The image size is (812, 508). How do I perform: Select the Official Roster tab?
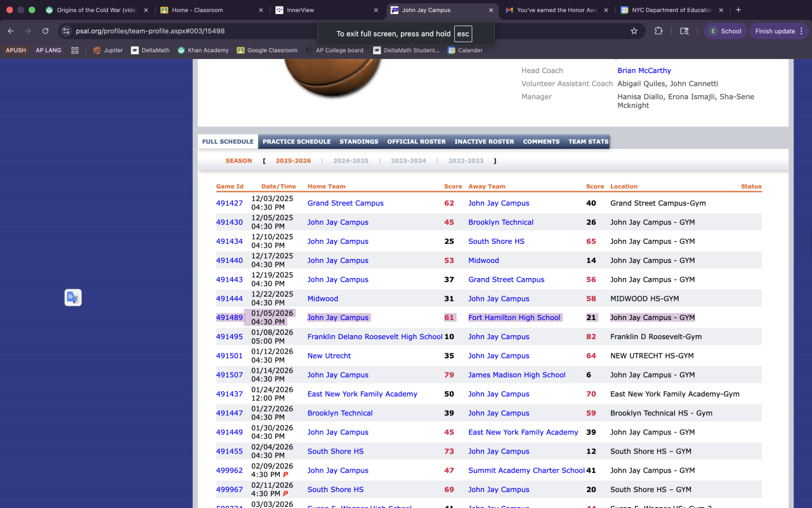(x=416, y=142)
